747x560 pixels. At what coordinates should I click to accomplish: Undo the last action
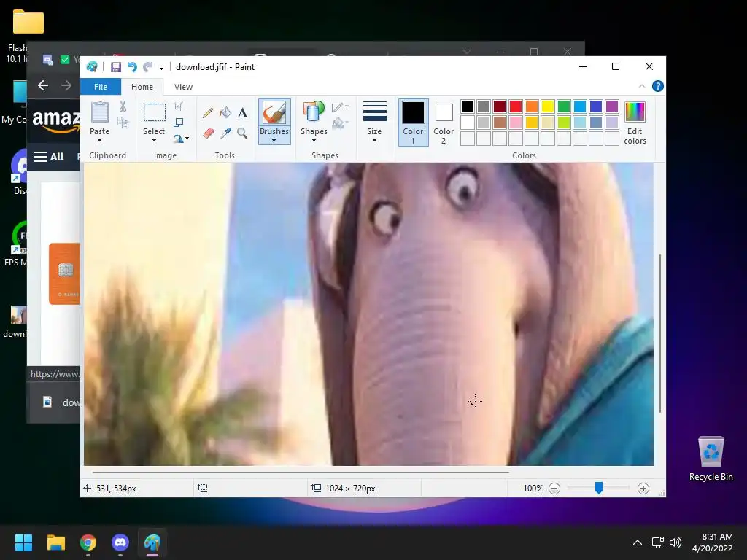[x=132, y=67]
